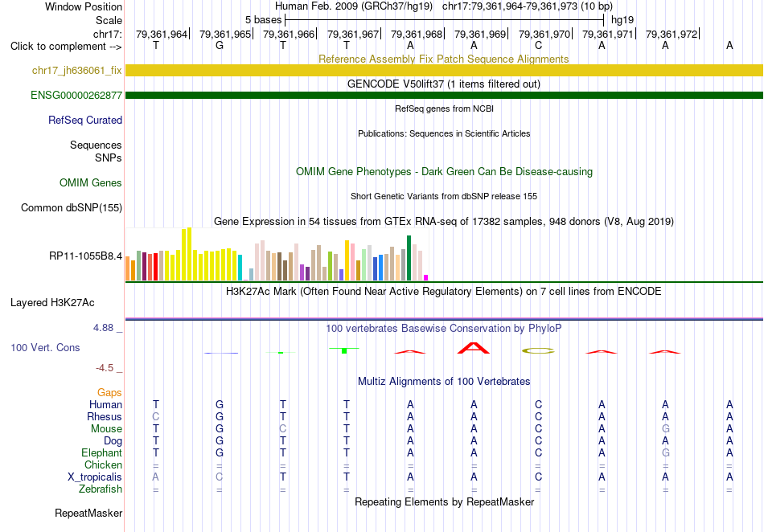This screenshot has width=764, height=532.
Task: Click the G base in the complement row
Action: tap(220, 46)
